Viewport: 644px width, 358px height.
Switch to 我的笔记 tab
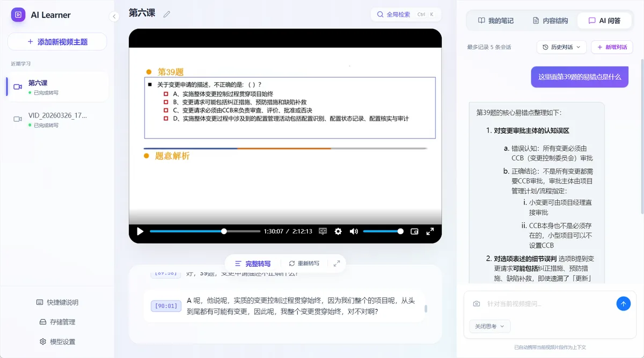pyautogui.click(x=496, y=20)
